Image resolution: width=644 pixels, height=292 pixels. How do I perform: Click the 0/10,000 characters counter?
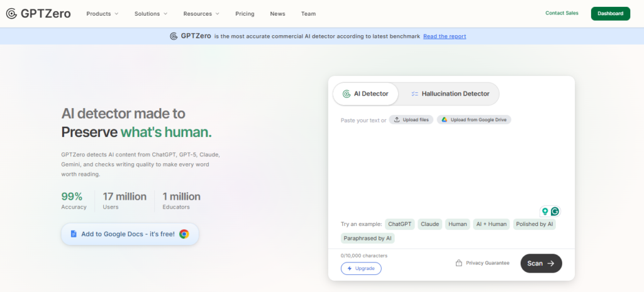[x=364, y=256]
